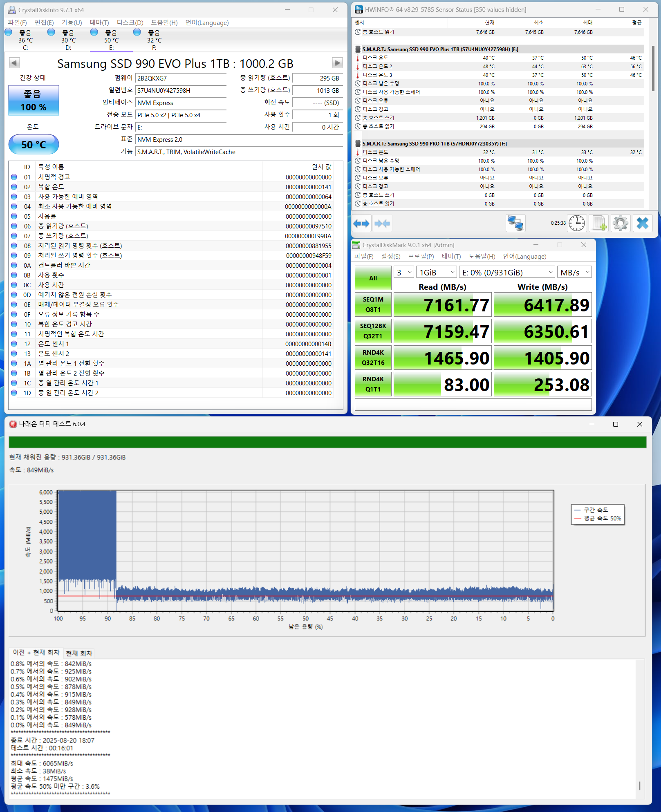Click the green fill progress bar

(x=327, y=442)
